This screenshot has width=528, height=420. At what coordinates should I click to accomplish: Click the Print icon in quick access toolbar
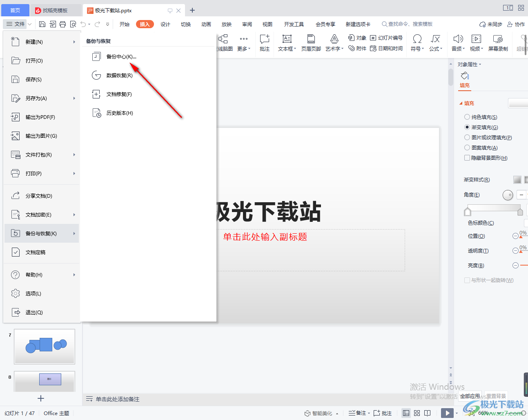pyautogui.click(x=62, y=24)
